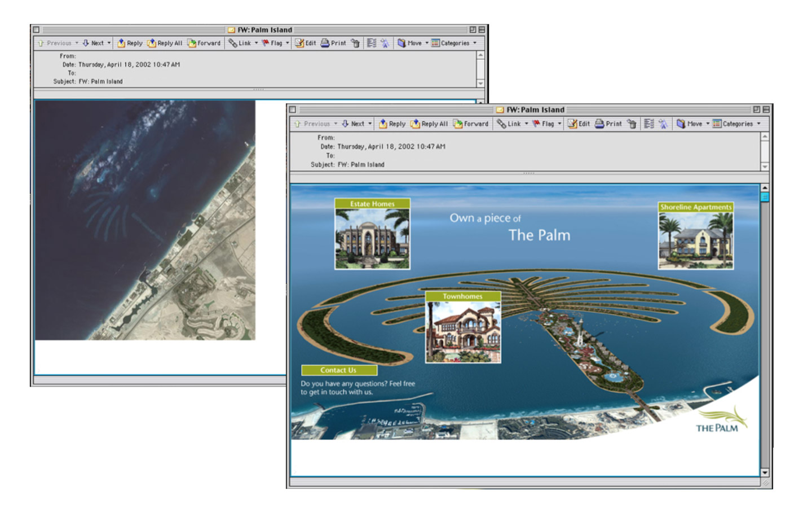Click the letter-A icon left of Move in the front window
Screen dimensions: 812x508
point(663,124)
